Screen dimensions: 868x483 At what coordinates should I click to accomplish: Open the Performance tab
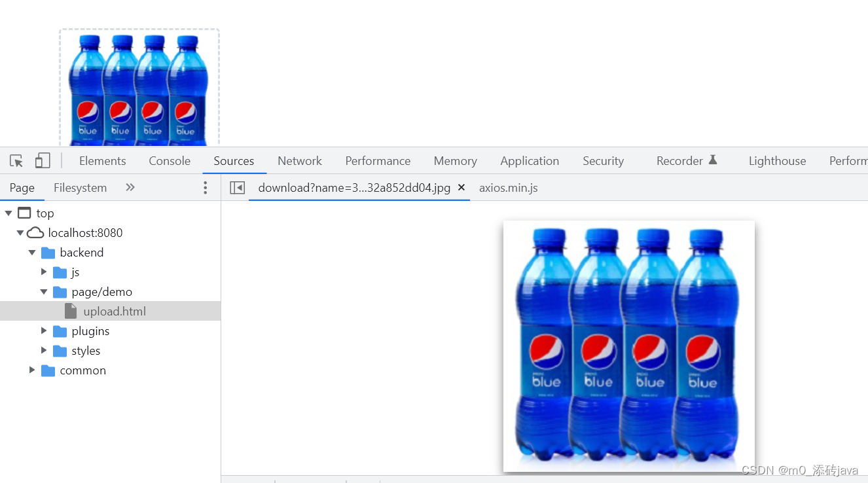[x=378, y=161]
